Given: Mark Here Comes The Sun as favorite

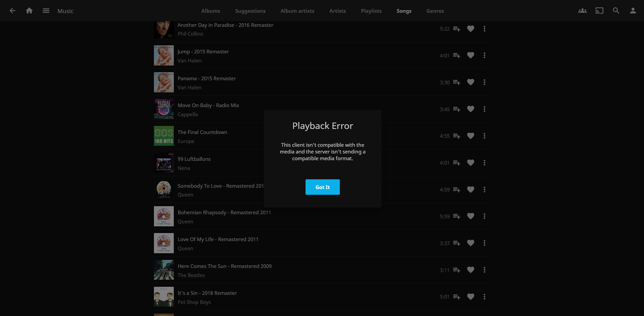Looking at the screenshot, I should click(x=471, y=270).
